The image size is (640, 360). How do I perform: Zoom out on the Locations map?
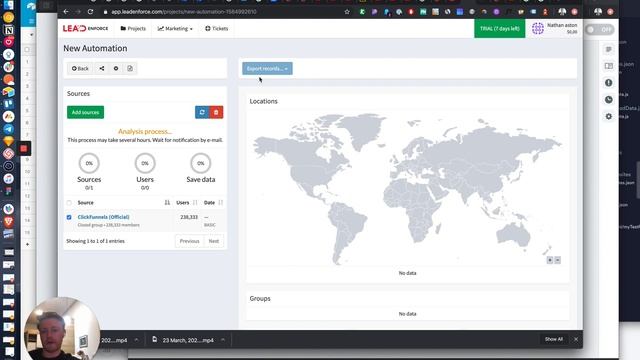tap(558, 260)
